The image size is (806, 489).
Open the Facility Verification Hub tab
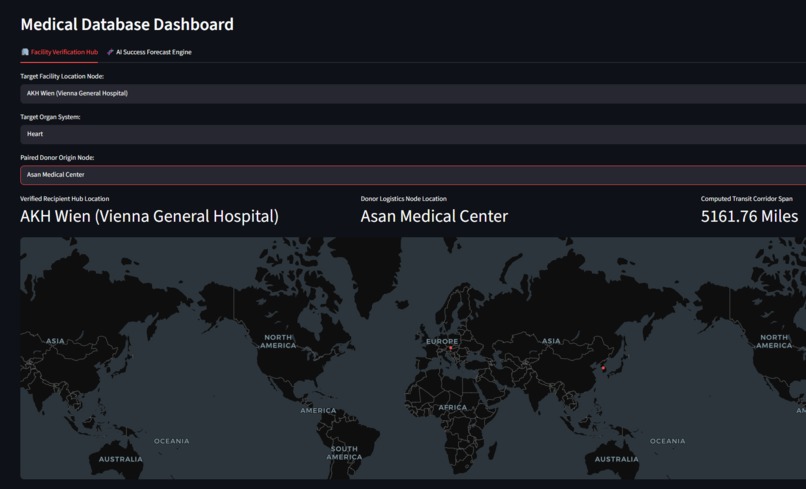point(59,52)
